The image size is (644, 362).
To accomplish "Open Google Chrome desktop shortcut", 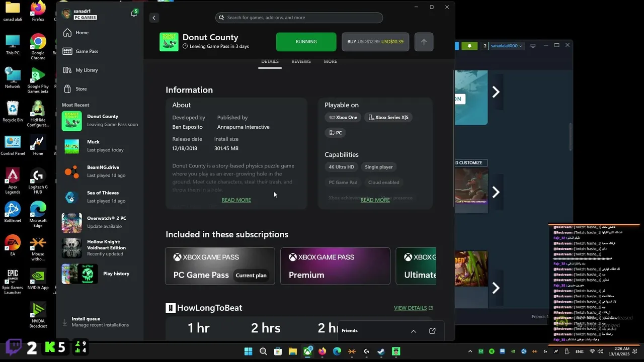I will click(x=38, y=47).
